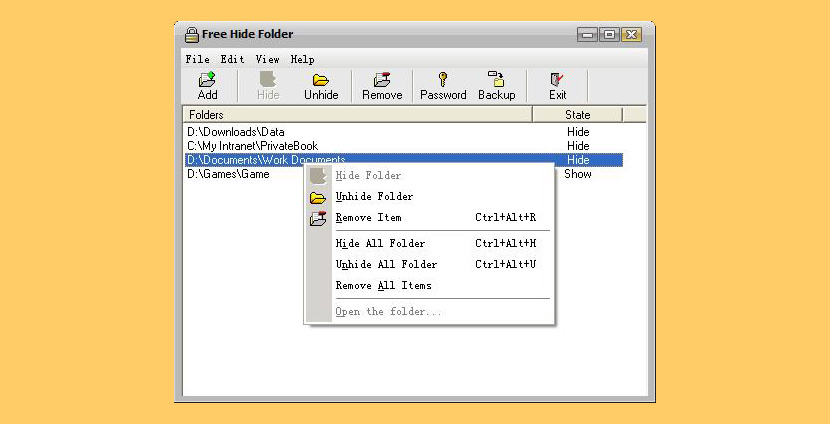Open the Password key toolbar icon
The width and height of the screenshot is (830, 424).
(x=443, y=80)
